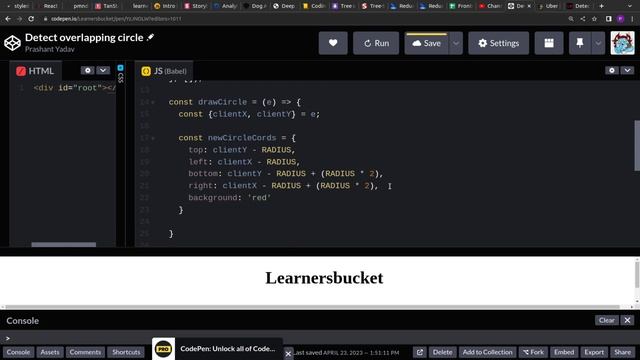
Task: Delete this pen
Action: tap(442, 352)
